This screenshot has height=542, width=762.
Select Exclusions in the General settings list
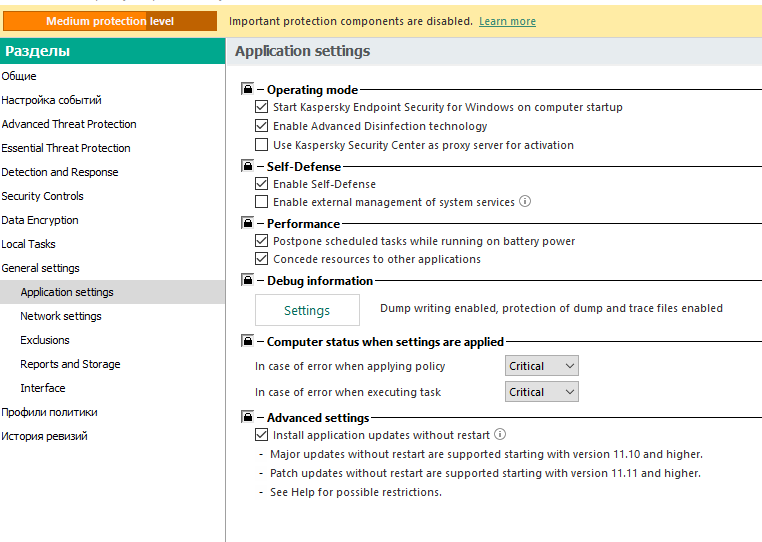[45, 340]
